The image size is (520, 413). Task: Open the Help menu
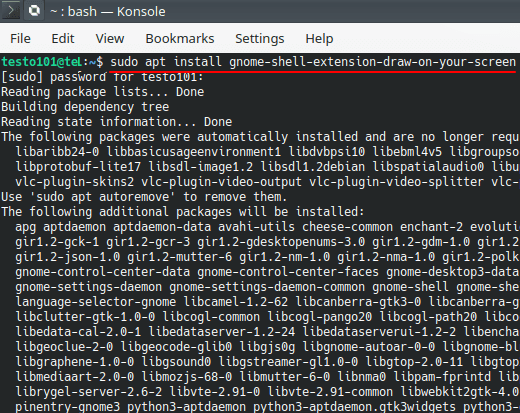319,39
